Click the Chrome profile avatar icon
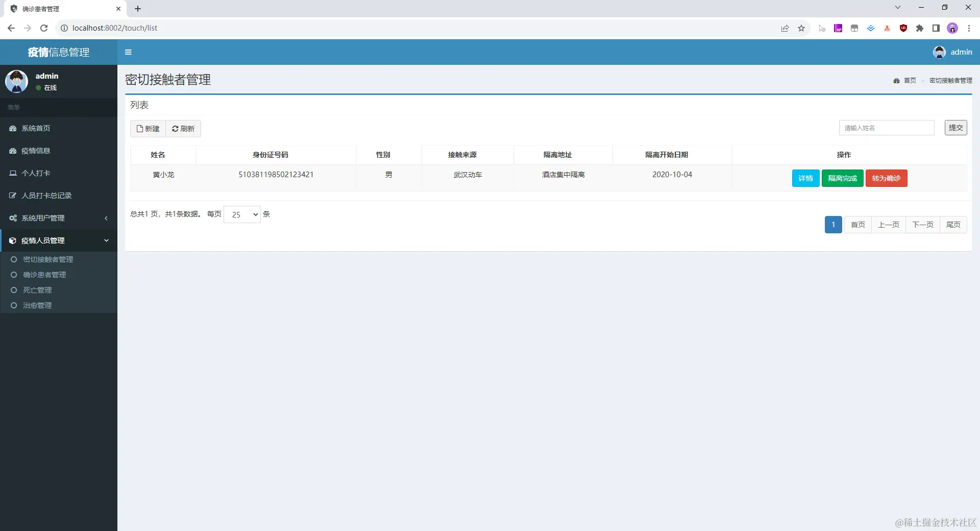 952,28
